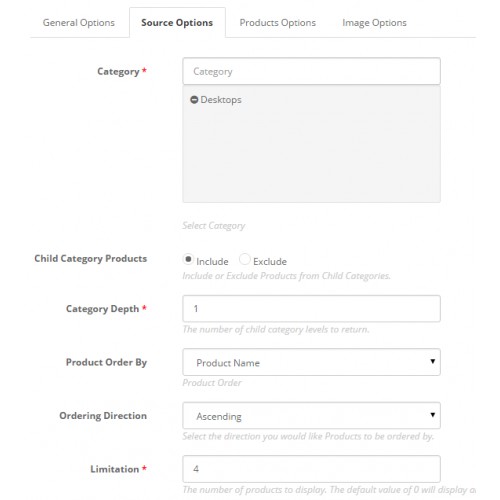The image size is (500, 500).
Task: Click the Exclude label text
Action: [x=270, y=262]
